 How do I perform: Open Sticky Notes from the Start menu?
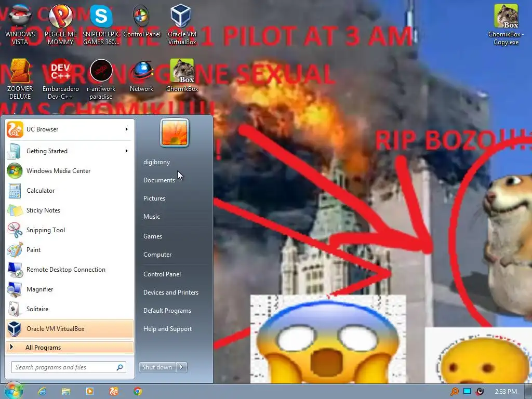point(70,210)
